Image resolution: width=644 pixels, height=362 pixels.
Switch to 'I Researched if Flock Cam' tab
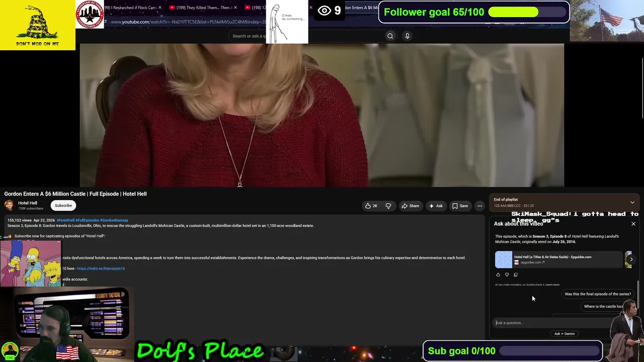pos(130,8)
